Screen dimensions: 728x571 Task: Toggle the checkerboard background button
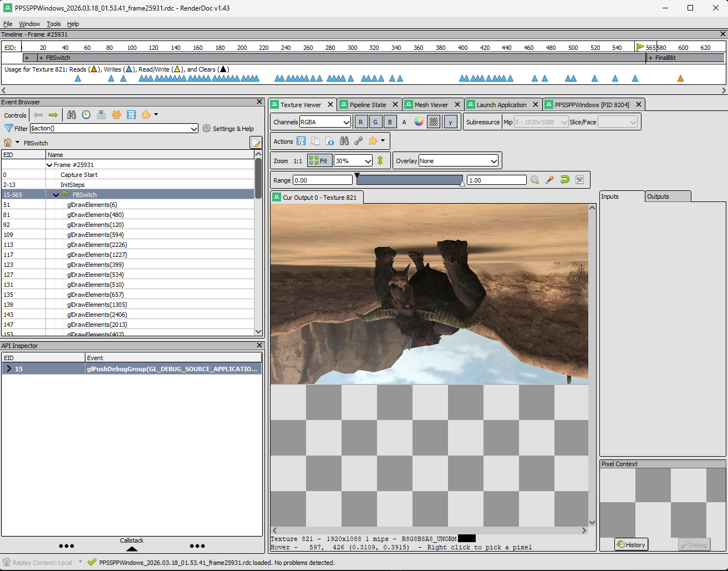pyautogui.click(x=434, y=122)
